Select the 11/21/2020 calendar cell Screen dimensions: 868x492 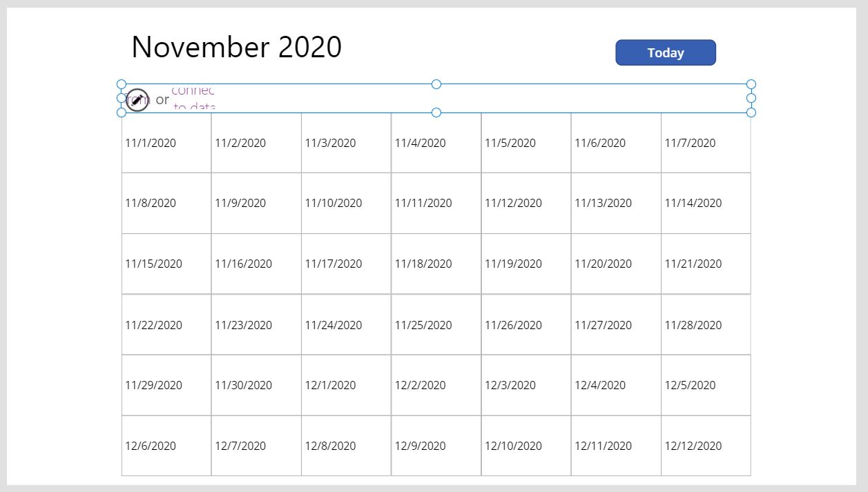(x=705, y=264)
